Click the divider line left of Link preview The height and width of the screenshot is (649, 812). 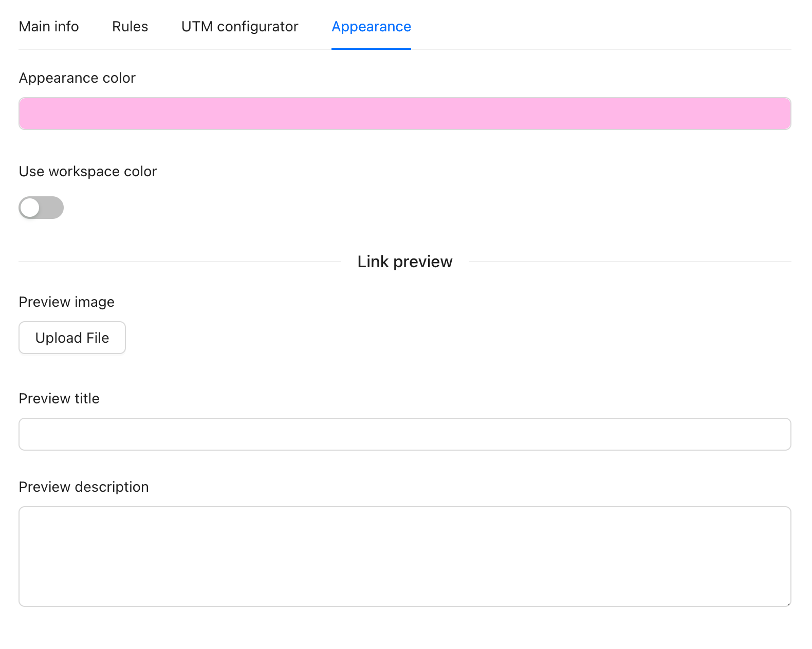(180, 262)
